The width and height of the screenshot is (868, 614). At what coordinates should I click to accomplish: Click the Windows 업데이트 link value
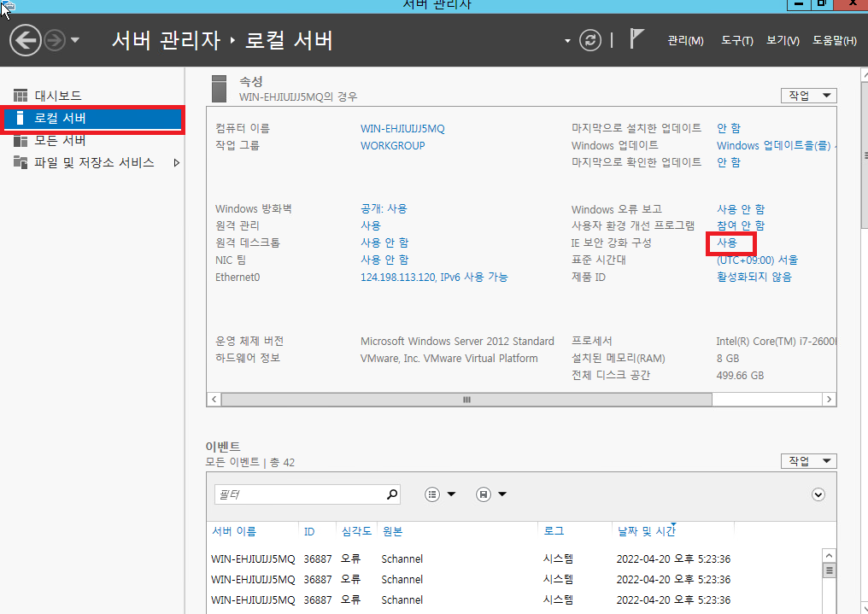[776, 145]
